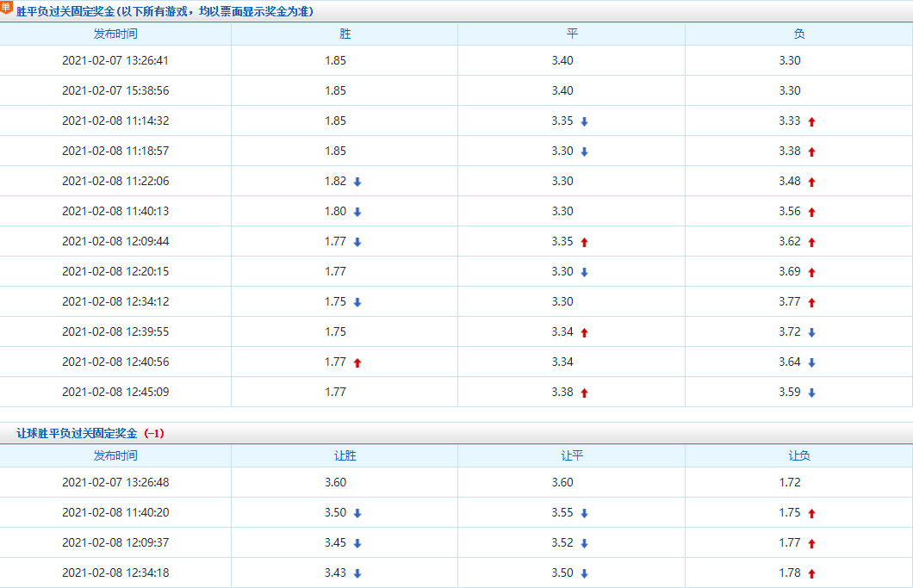Click blue down arrow beside 3.30 at 11:18:57

(x=584, y=152)
